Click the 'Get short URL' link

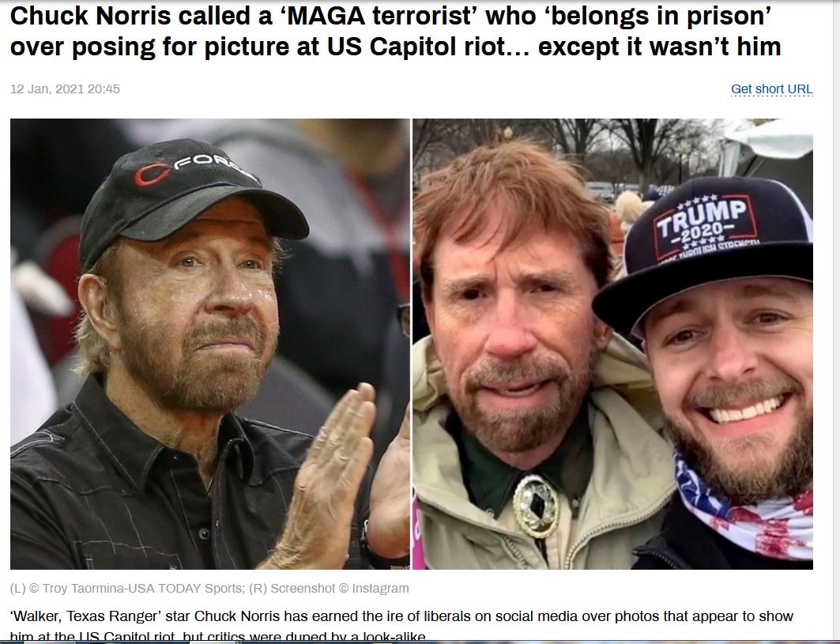(x=771, y=89)
